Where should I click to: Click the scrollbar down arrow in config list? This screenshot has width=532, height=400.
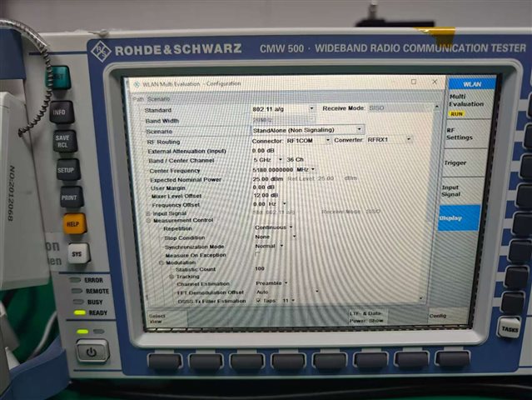click(x=421, y=298)
